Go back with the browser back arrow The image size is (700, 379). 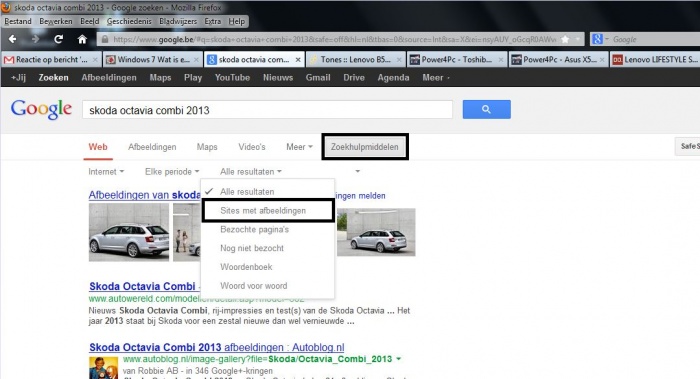pyautogui.click(x=12, y=39)
